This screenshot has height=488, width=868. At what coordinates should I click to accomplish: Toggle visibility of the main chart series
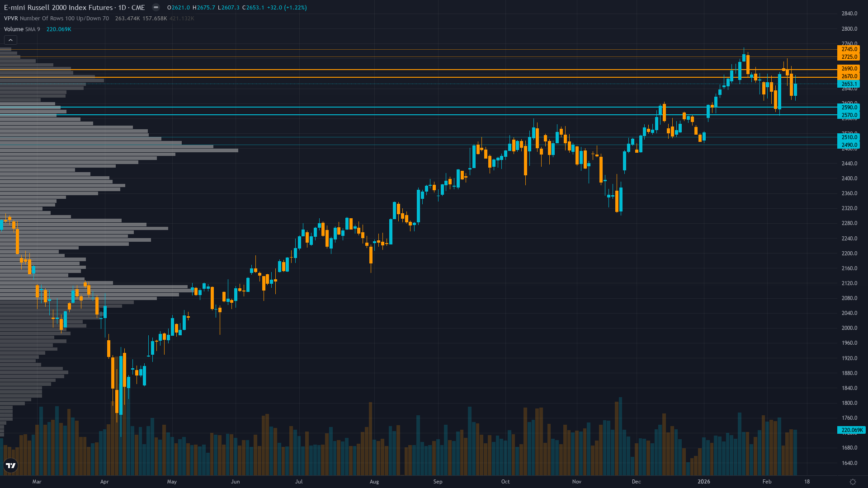point(156,7)
